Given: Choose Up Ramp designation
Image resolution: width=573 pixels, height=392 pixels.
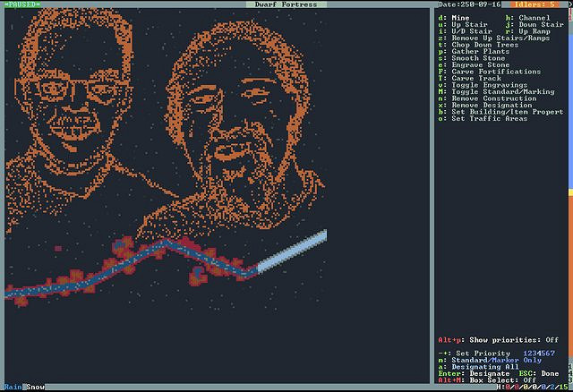Looking at the screenshot, I should [534, 31].
